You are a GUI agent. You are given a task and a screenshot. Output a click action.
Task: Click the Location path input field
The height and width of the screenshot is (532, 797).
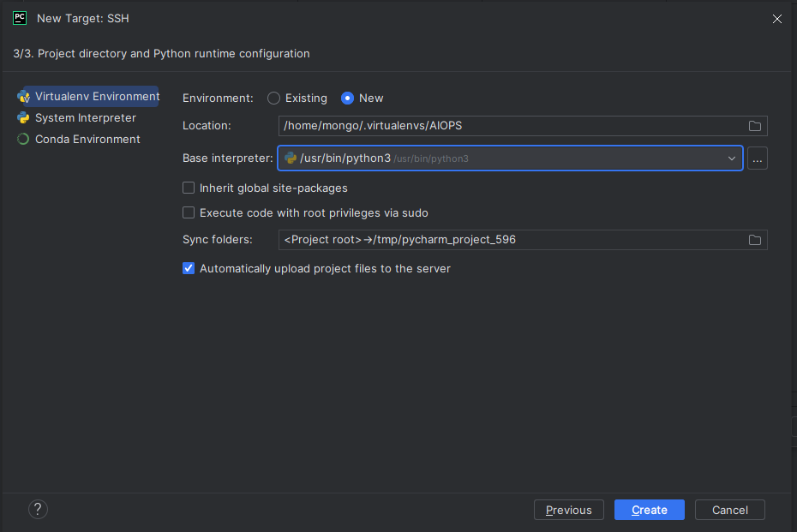(510, 126)
